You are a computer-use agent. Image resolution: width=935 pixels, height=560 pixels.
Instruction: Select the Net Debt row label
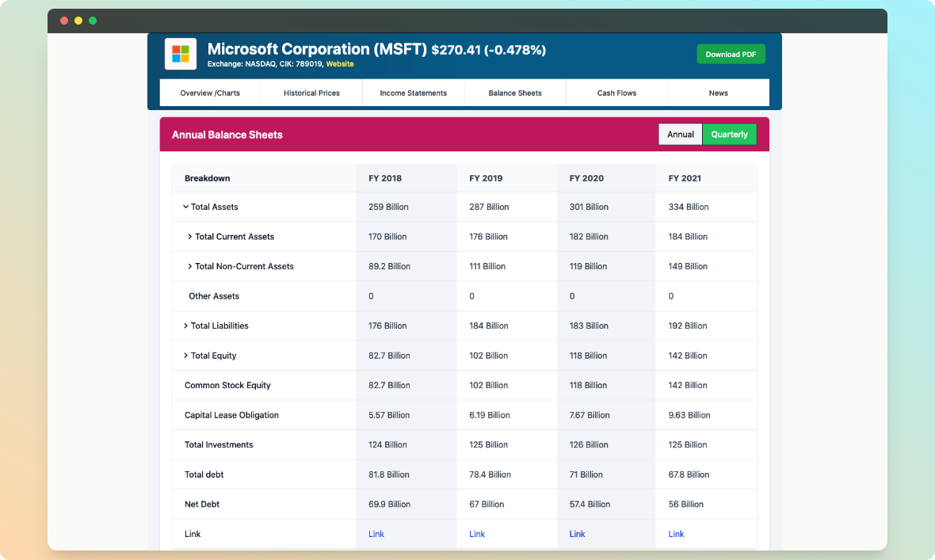202,504
